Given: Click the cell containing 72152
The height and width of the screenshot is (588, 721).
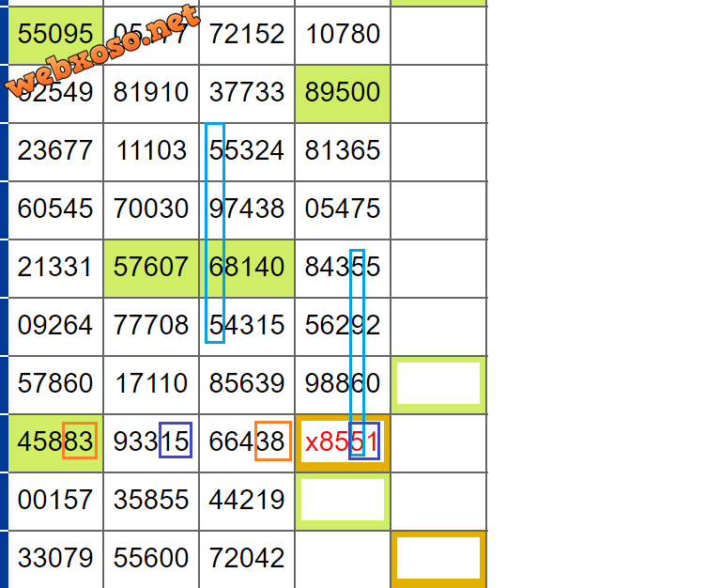Looking at the screenshot, I should (247, 36).
